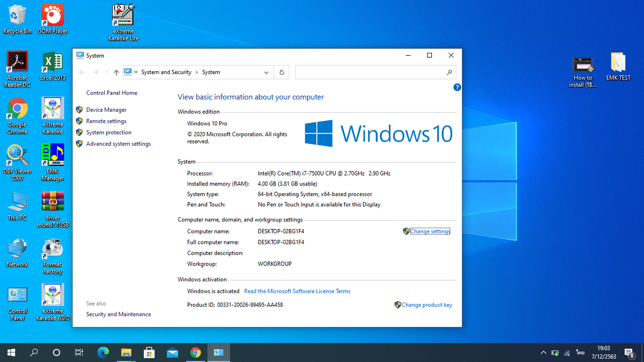Viewport: 644px width, 362px height.
Task: Read the Microsoft Software License Terms
Action: [x=297, y=291]
